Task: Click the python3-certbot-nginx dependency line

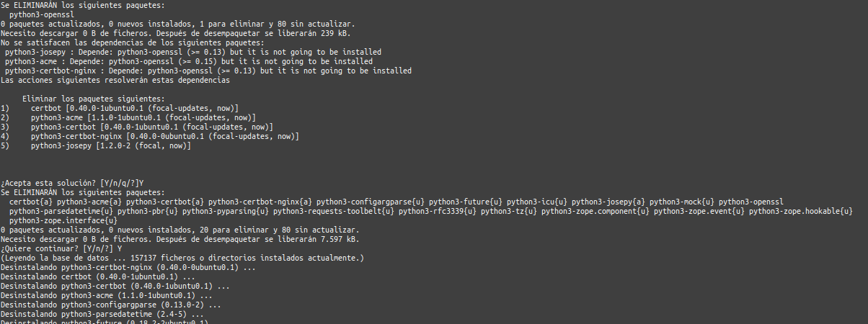Action: point(208,71)
